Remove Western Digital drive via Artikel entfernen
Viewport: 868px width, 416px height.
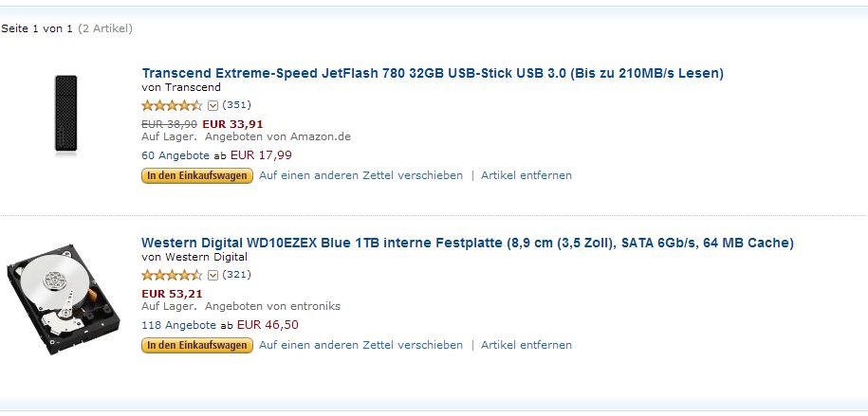coord(526,346)
